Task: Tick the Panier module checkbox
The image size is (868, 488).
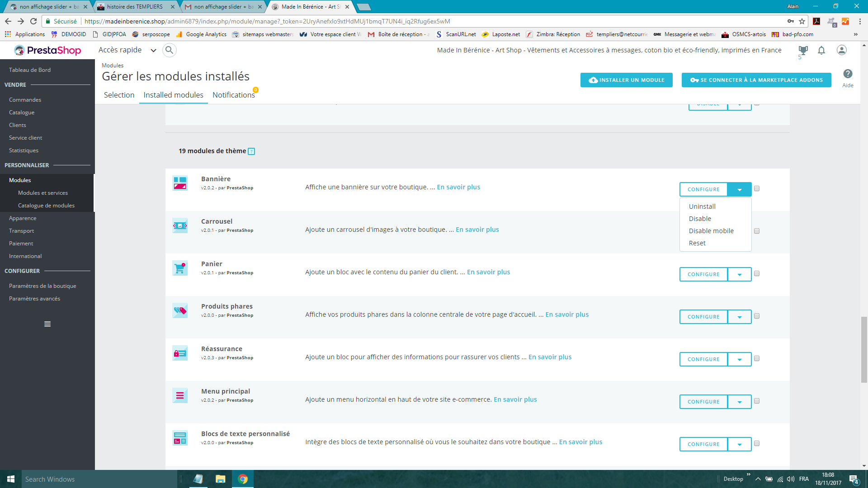Action: (757, 274)
